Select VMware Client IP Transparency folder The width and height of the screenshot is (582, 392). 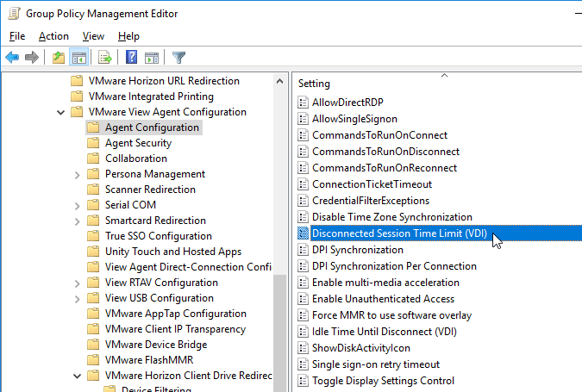tap(175, 329)
